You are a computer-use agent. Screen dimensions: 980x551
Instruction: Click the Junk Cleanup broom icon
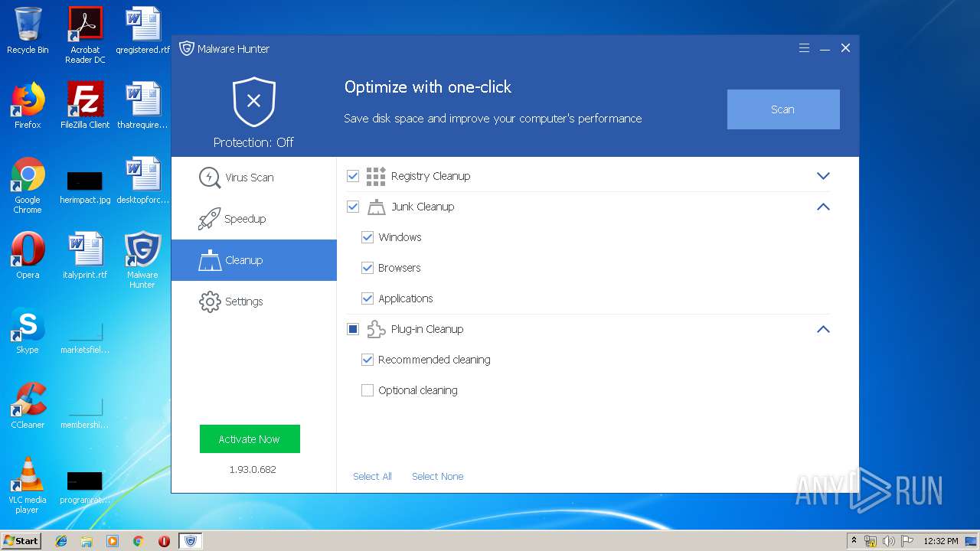click(376, 207)
